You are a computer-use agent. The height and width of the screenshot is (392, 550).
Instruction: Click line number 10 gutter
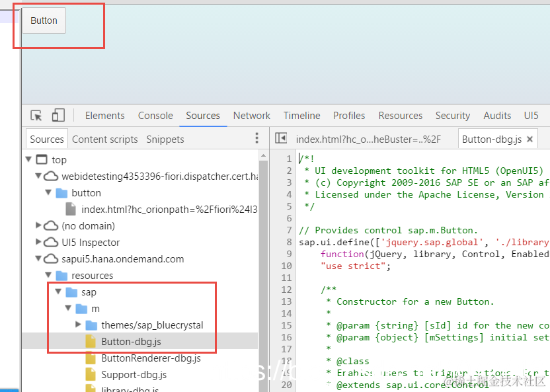coord(287,266)
